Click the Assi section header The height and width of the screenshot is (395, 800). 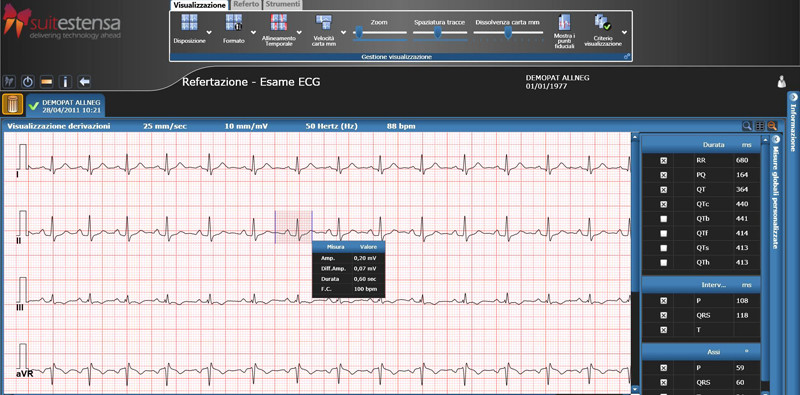701,352
